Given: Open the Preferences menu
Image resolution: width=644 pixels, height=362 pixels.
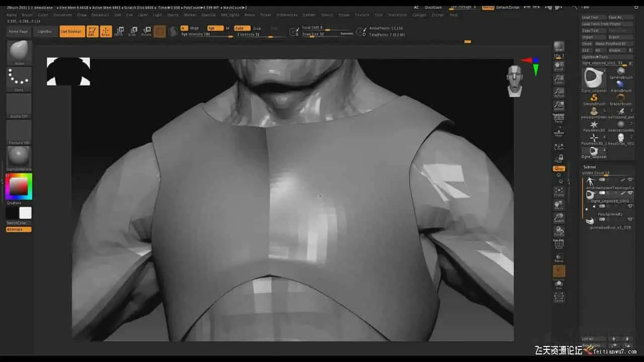Looking at the screenshot, I should 287,15.
